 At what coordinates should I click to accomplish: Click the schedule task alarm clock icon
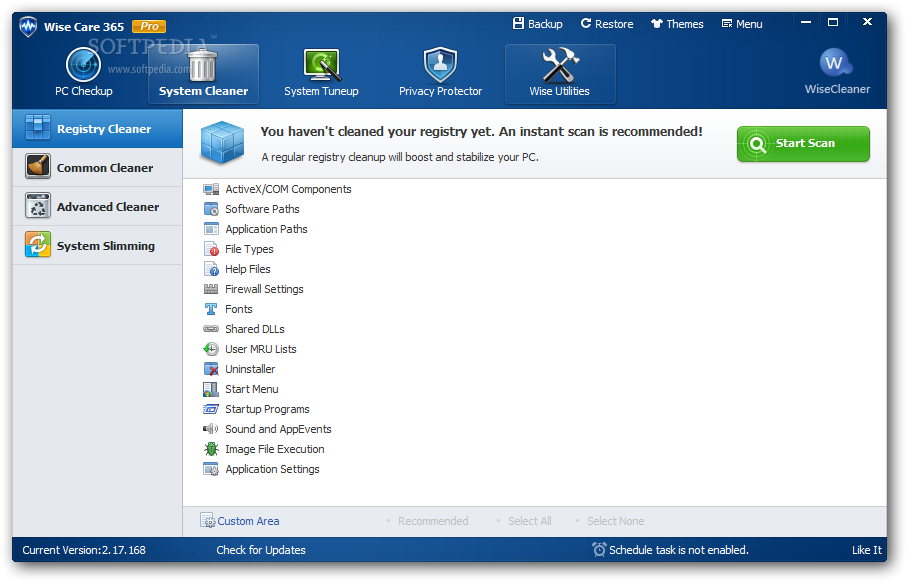point(599,549)
